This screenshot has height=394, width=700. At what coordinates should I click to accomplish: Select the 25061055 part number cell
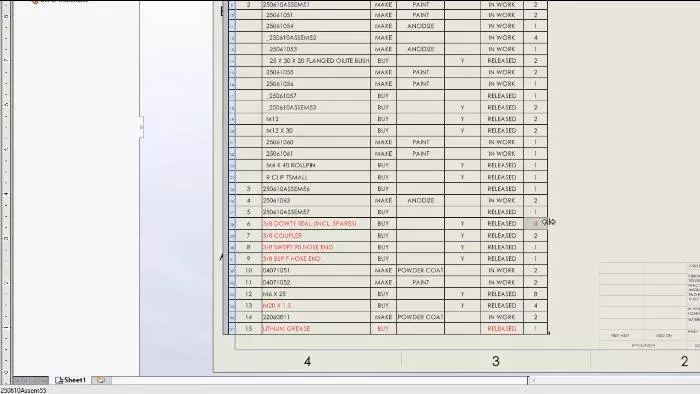point(316,72)
